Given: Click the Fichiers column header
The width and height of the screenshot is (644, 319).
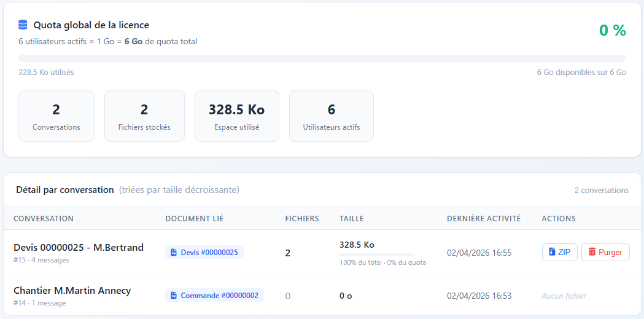Looking at the screenshot, I should (302, 219).
